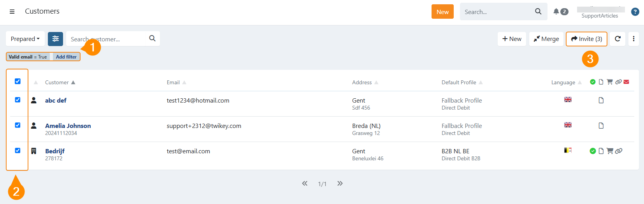Open the Bedrijf customer link
Viewport: 644px width, 204px height.
point(55,151)
